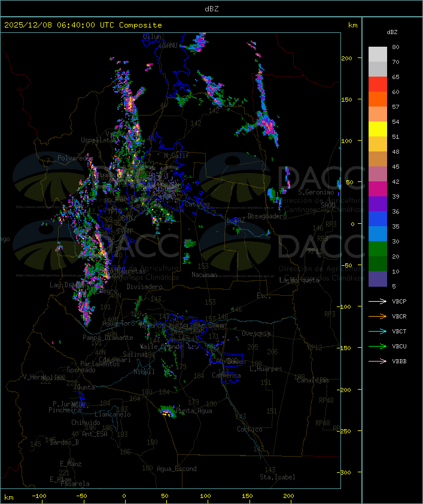Select the amber 51 dBZ legend swatch
This screenshot has height=504, width=423.
pyautogui.click(x=378, y=144)
